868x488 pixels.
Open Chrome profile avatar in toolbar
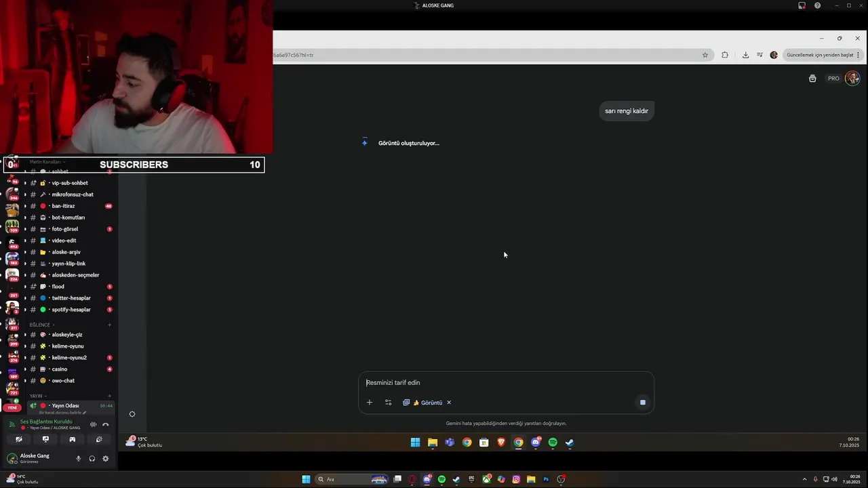click(x=774, y=55)
